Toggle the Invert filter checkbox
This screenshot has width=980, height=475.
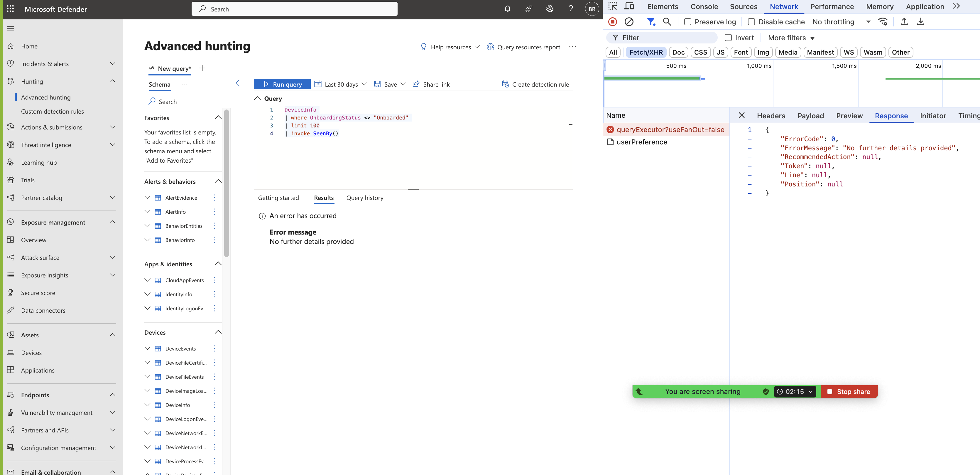click(x=728, y=38)
